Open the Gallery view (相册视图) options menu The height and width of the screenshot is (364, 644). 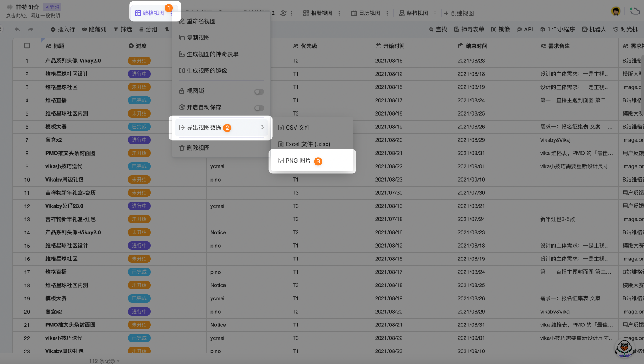click(339, 13)
